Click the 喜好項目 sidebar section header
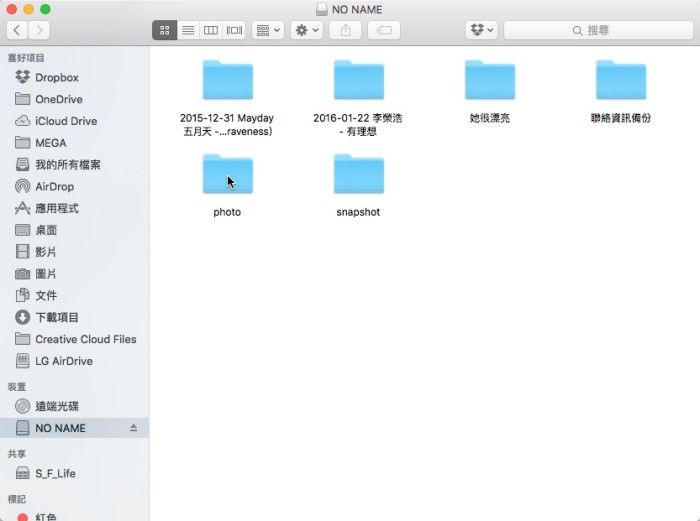Screen dimensions: 700x521 click(26, 58)
